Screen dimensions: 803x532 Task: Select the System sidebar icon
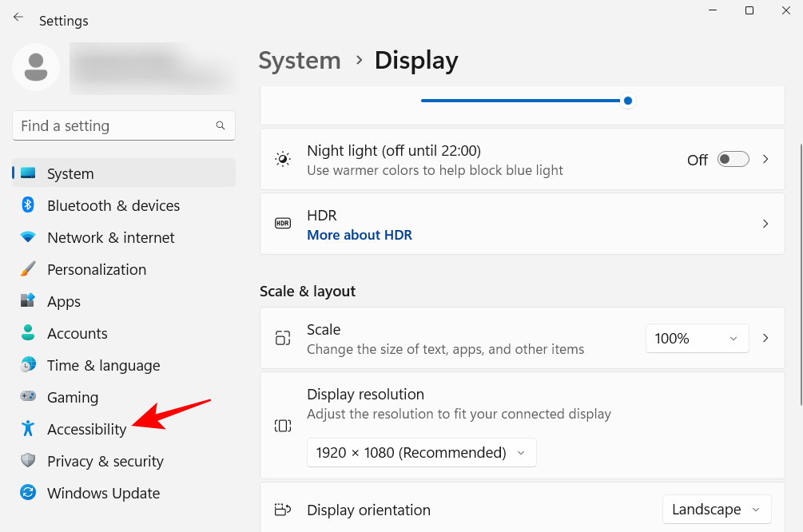[x=28, y=173]
